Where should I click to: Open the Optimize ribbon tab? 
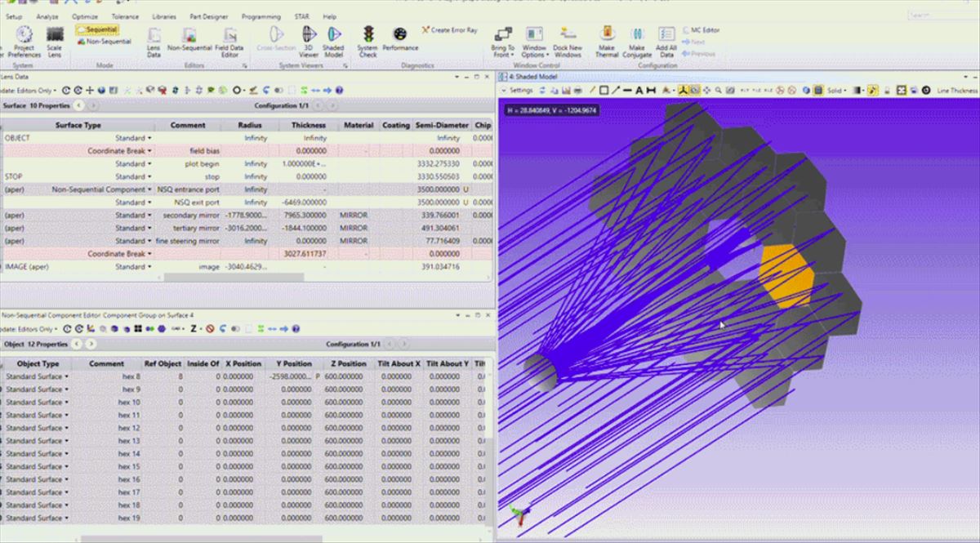(x=85, y=16)
